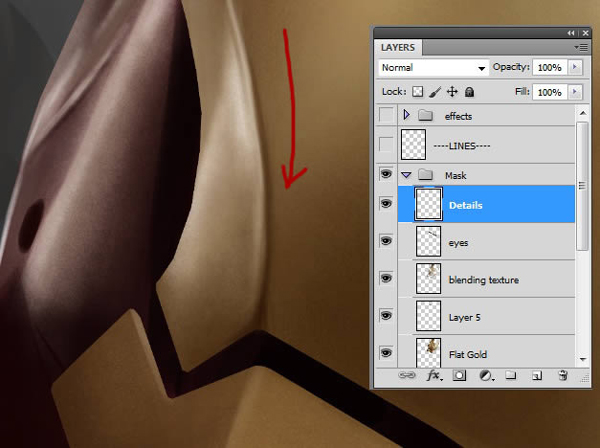This screenshot has height=448, width=600.
Task: Click the Opacity value field
Action: (549, 68)
